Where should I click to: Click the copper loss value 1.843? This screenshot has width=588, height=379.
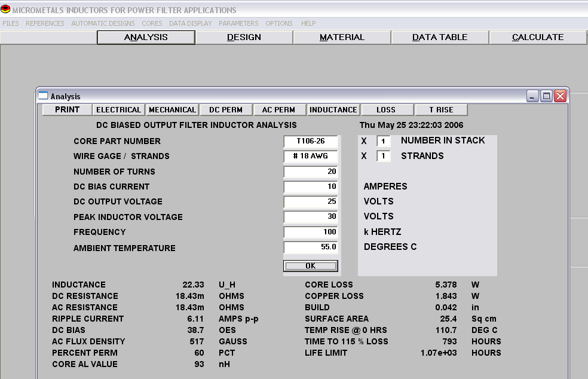click(446, 296)
